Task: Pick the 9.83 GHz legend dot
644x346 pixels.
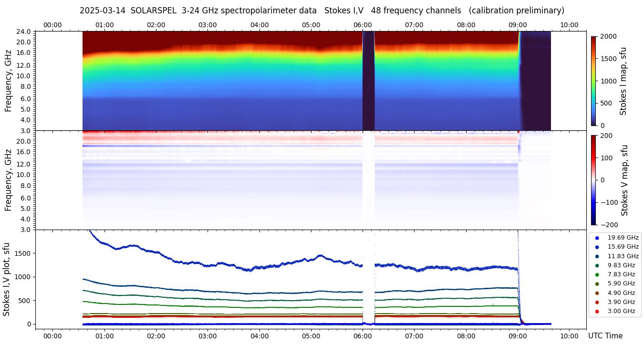Action: point(597,265)
